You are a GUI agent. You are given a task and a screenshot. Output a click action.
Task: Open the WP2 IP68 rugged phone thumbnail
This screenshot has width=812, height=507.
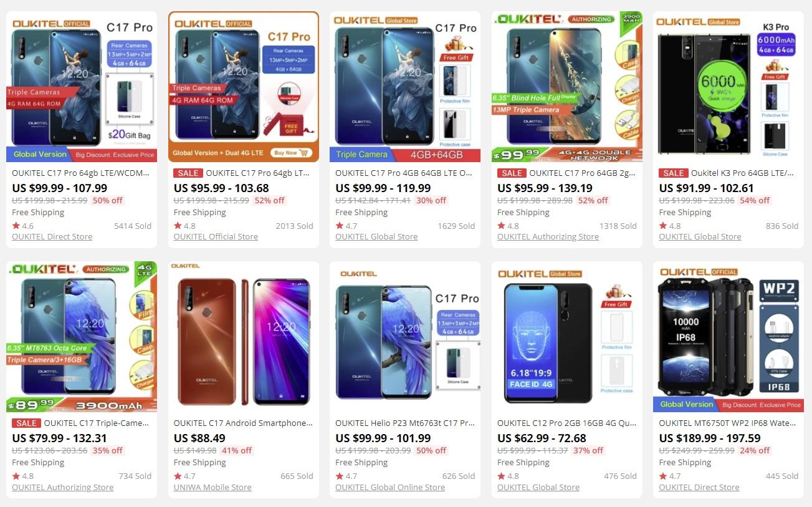(x=728, y=337)
